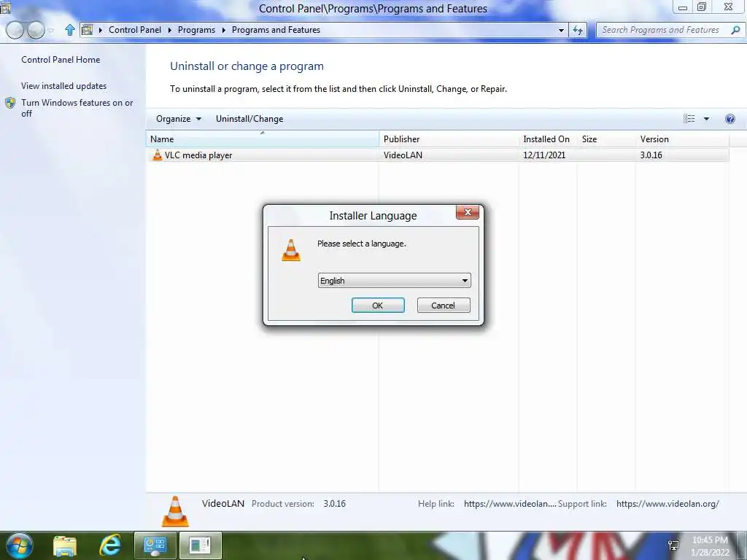Click the 3.0.16 version cell
747x560 pixels.
tap(651, 155)
